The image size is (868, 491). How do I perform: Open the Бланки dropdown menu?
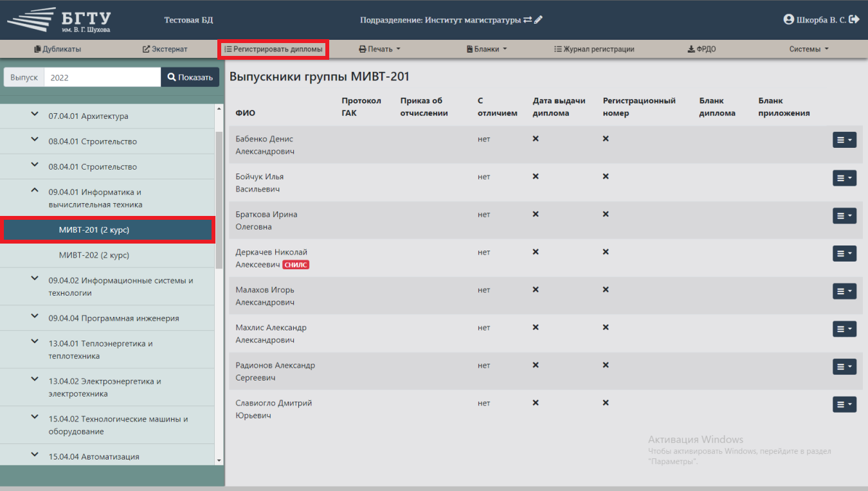click(487, 49)
